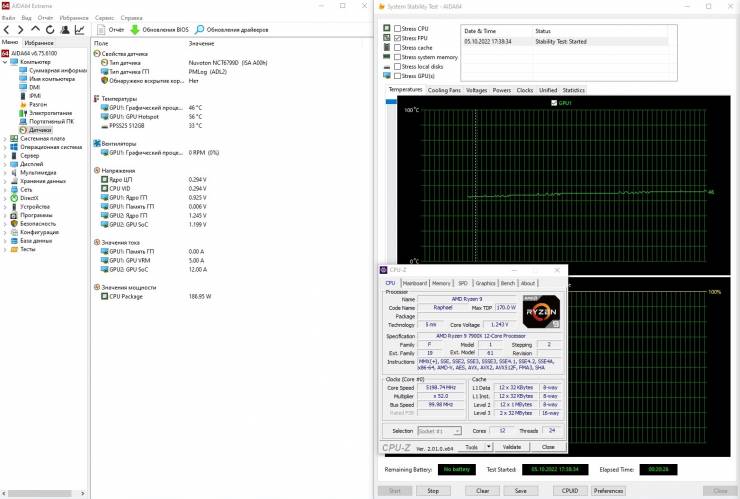This screenshot has height=499, width=740.
Task: Switch to Clocks tab in stability test
Action: tap(525, 90)
